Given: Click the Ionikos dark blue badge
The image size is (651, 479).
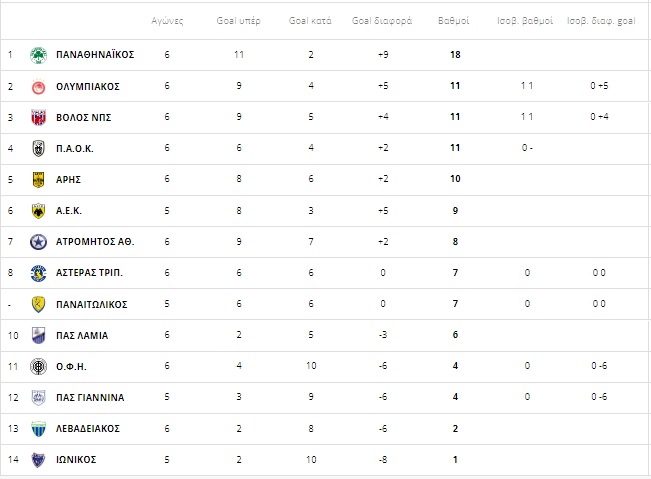Looking at the screenshot, I should [x=39, y=459].
